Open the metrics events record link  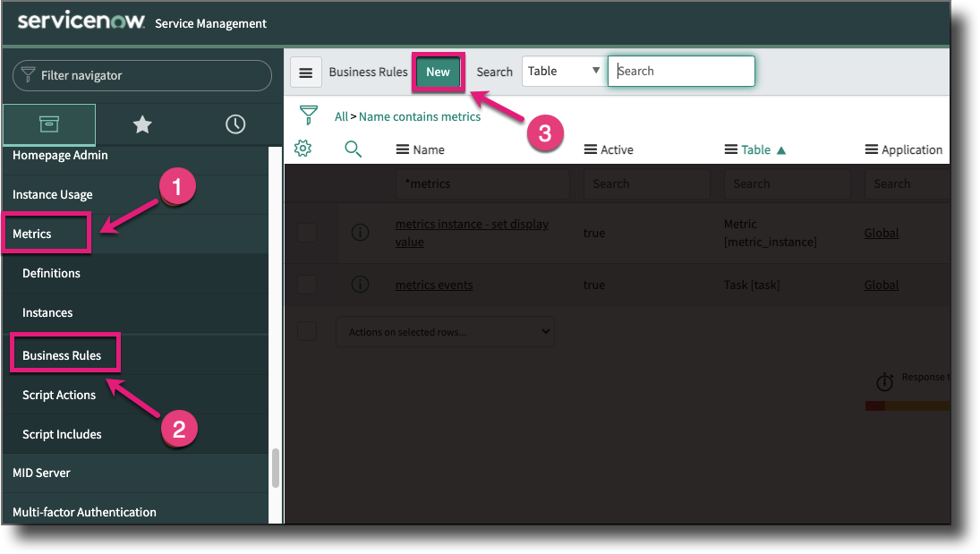(434, 285)
